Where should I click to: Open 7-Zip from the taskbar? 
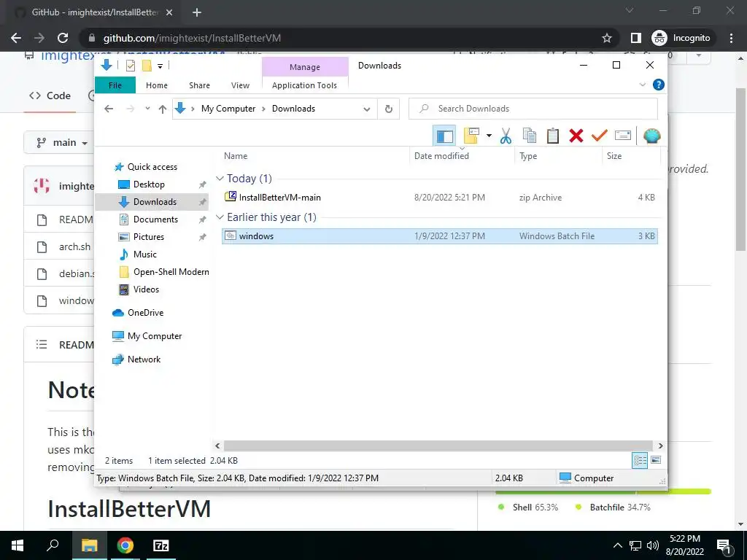coord(160,545)
